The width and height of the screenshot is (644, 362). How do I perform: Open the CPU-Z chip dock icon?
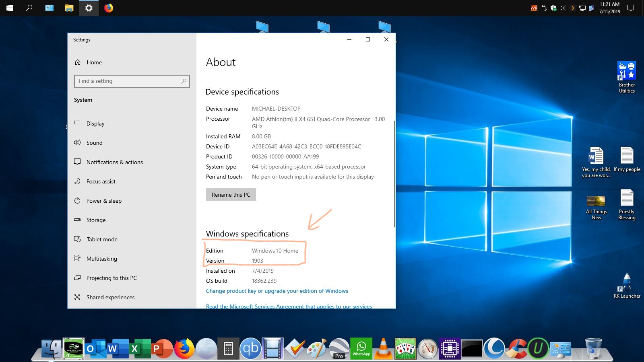(x=450, y=348)
